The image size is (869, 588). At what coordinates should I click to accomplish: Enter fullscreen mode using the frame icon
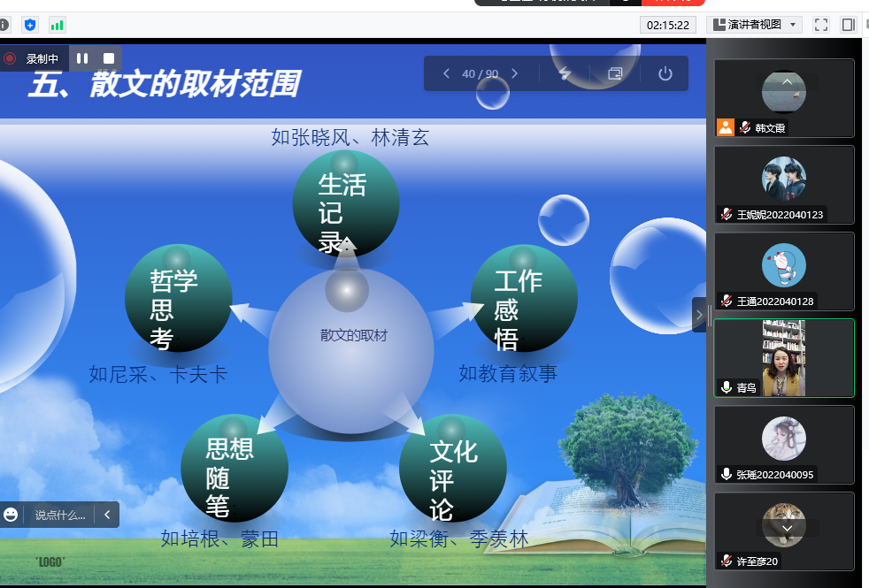pyautogui.click(x=820, y=25)
